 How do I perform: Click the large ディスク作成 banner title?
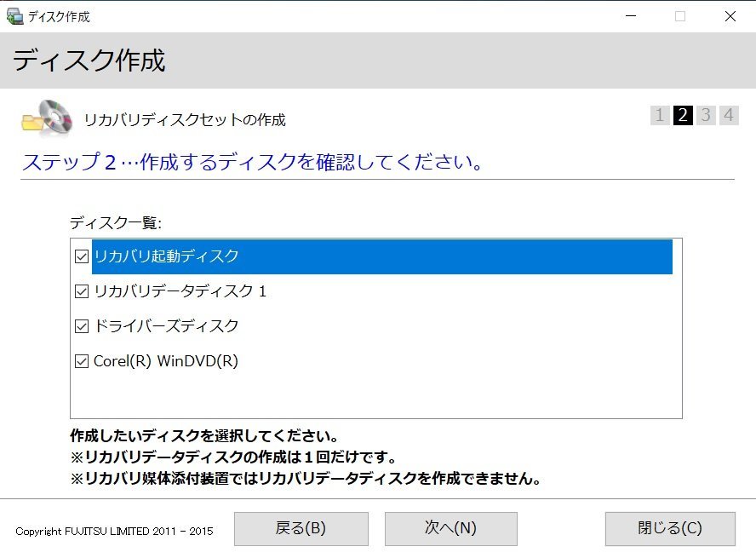pyautogui.click(x=89, y=60)
